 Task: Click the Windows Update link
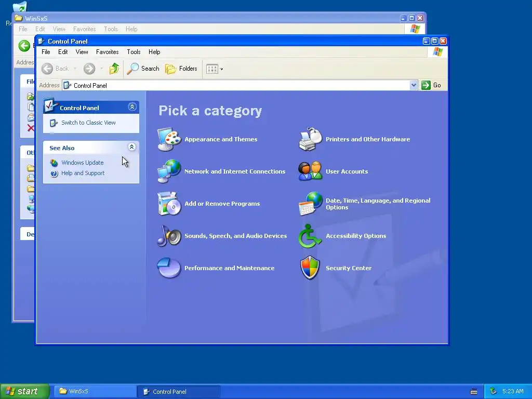[x=83, y=163]
